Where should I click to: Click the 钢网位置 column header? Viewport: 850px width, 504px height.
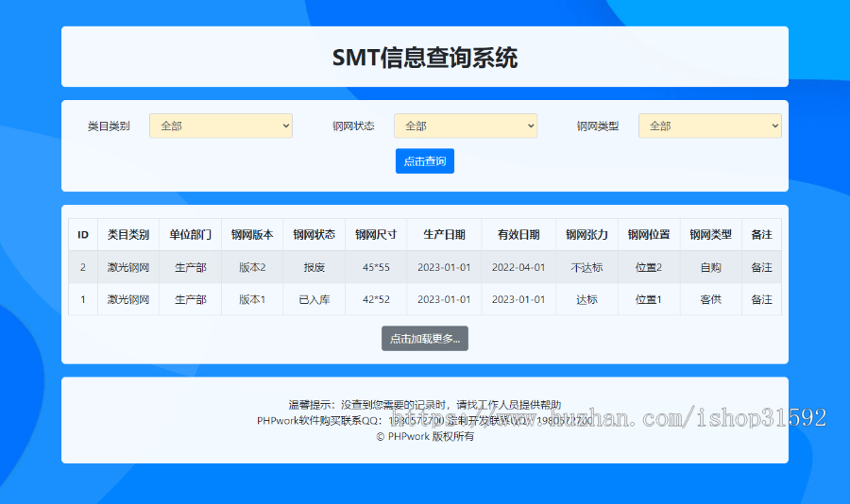pyautogui.click(x=649, y=235)
